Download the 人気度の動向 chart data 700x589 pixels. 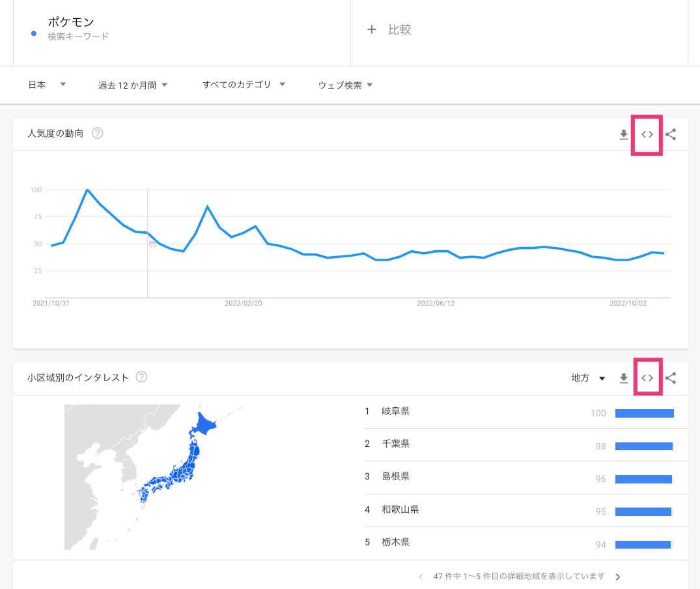pos(623,135)
